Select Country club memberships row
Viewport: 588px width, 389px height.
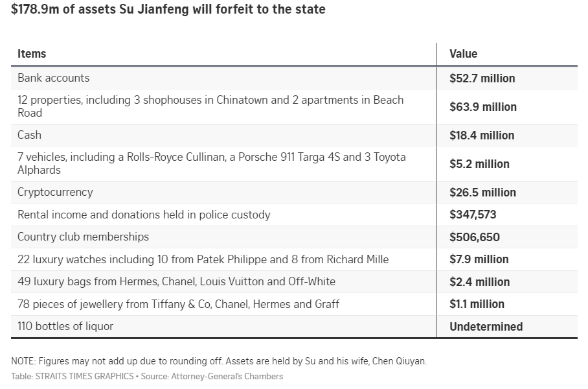coord(83,237)
